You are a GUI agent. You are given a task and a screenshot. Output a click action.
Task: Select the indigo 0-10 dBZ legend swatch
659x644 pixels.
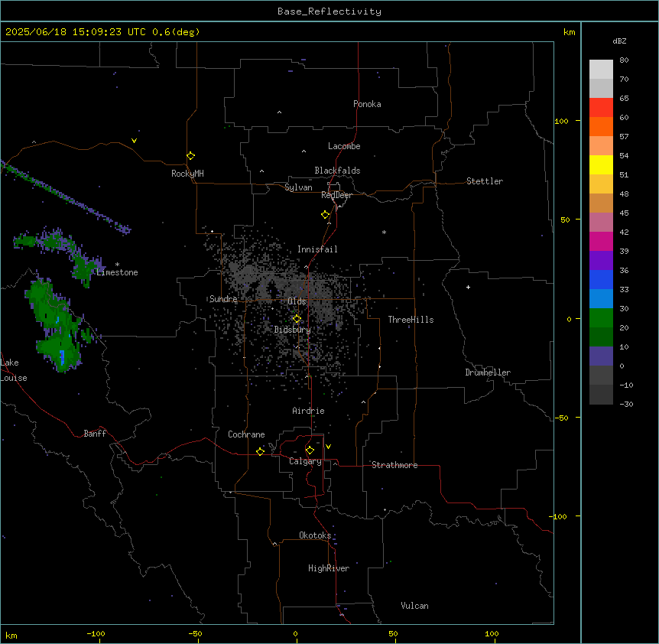pyautogui.click(x=601, y=356)
